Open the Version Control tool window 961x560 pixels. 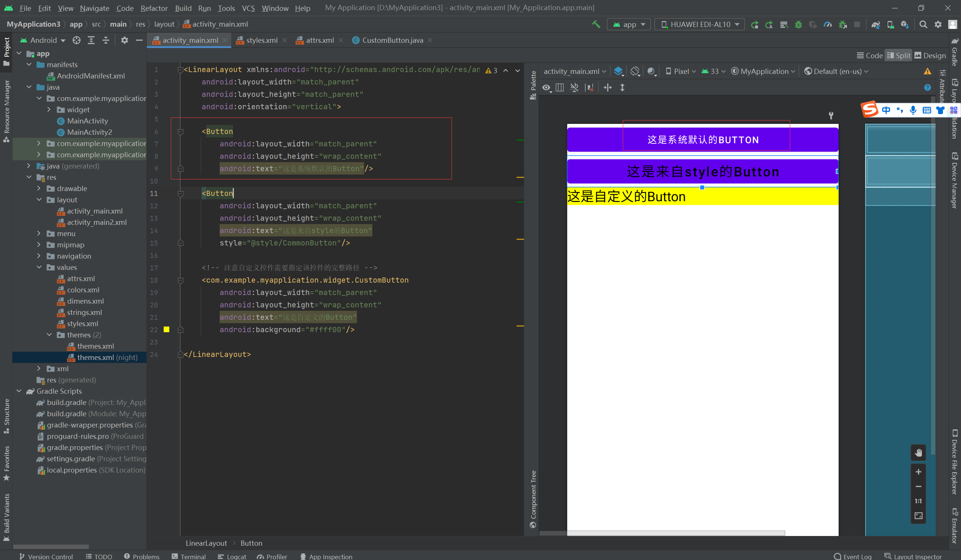coord(46,557)
